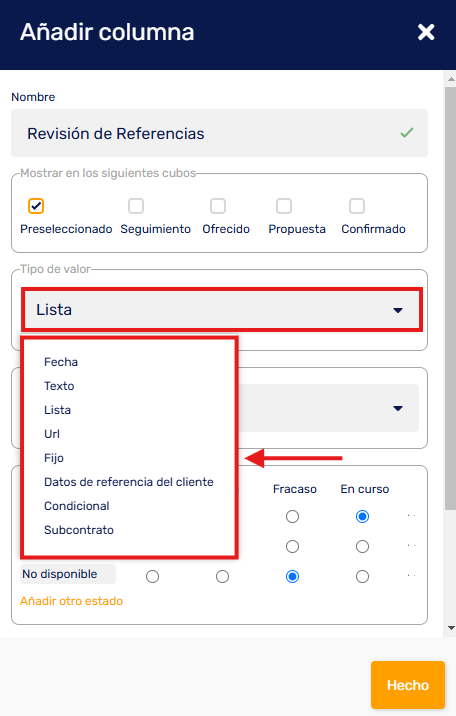Click the green checkmark in Nombre field
456x716 pixels.
407,133
